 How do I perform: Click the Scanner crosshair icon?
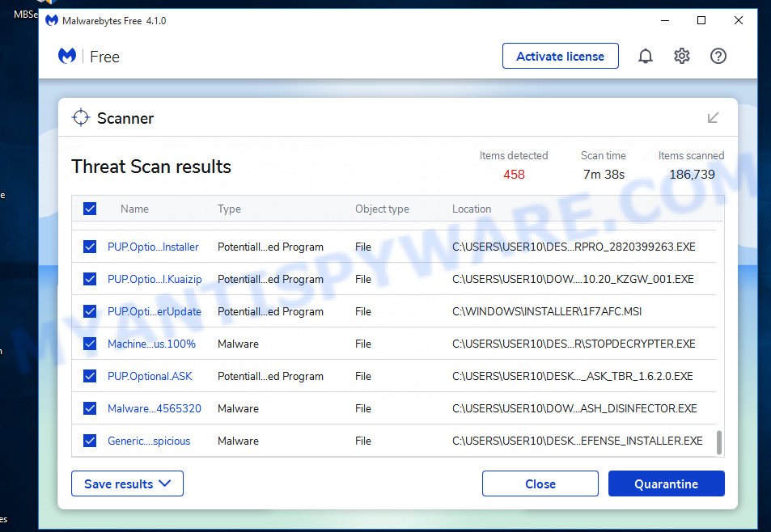coord(81,118)
